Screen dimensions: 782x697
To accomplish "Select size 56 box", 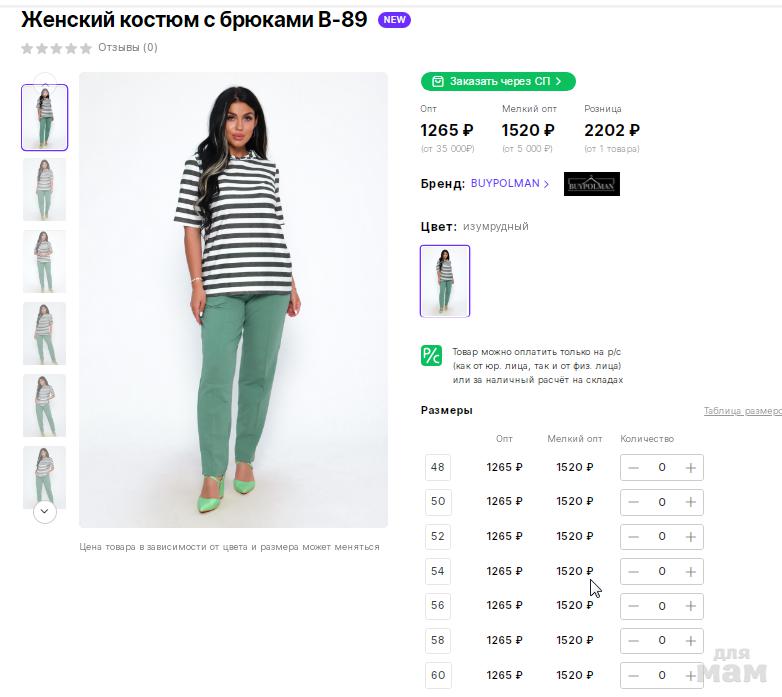I will 438,606.
